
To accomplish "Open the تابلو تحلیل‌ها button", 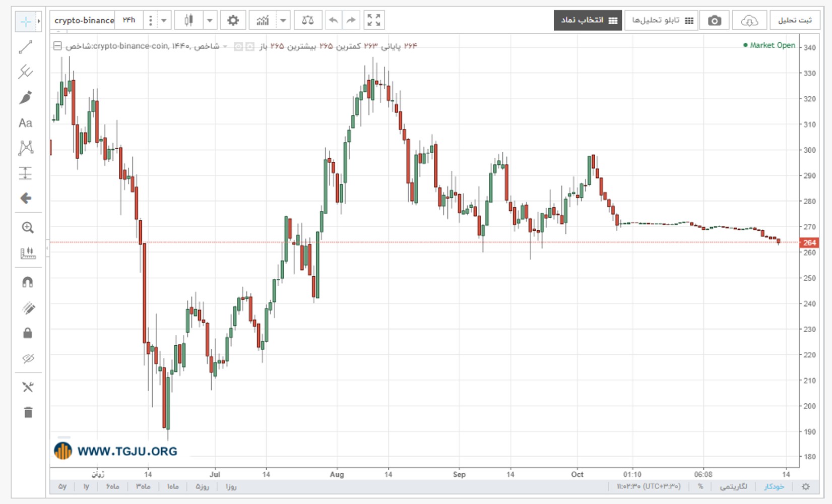I will coord(661,21).
